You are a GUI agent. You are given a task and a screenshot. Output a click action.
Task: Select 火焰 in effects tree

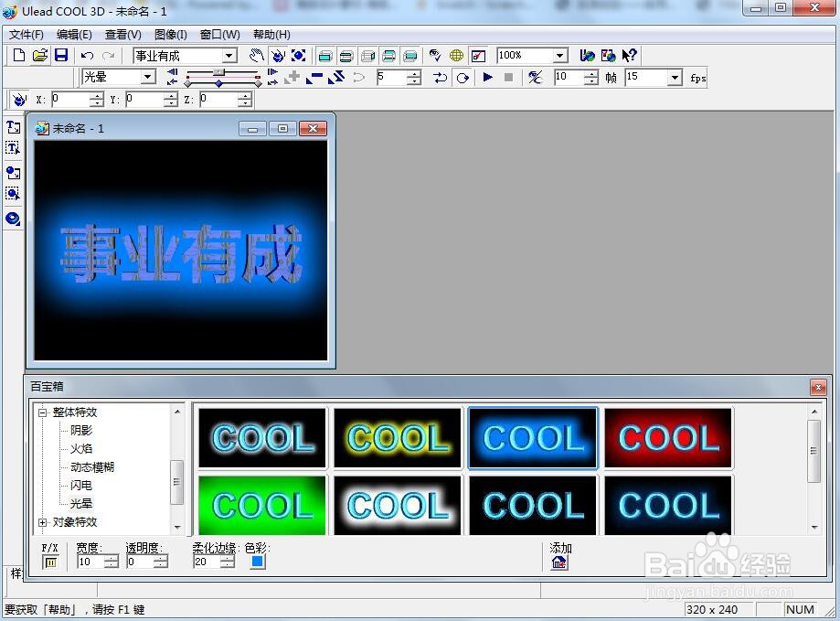click(81, 448)
